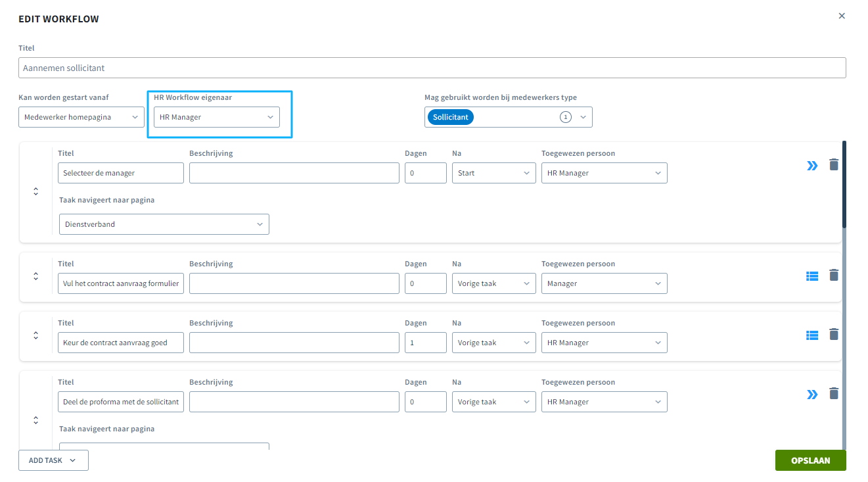This screenshot has height=482, width=868.
Task: Open Na dropdown for 'Keur de contract' task
Action: 494,343
